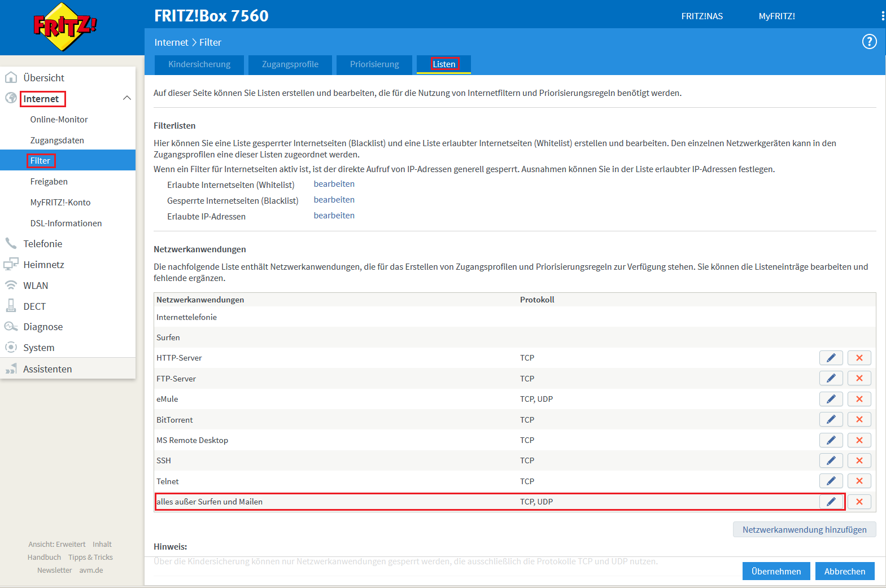
Task: Edit the SSH entry with the pencil icon
Action: pos(831,460)
